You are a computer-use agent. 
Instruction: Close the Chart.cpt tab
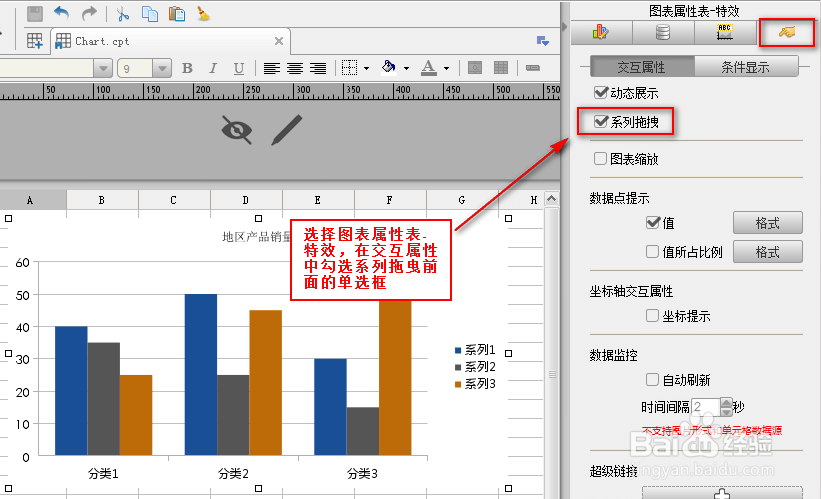[279, 41]
